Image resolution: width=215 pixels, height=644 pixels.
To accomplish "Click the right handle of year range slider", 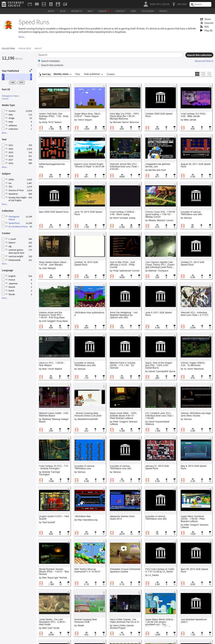I will click(31, 77).
